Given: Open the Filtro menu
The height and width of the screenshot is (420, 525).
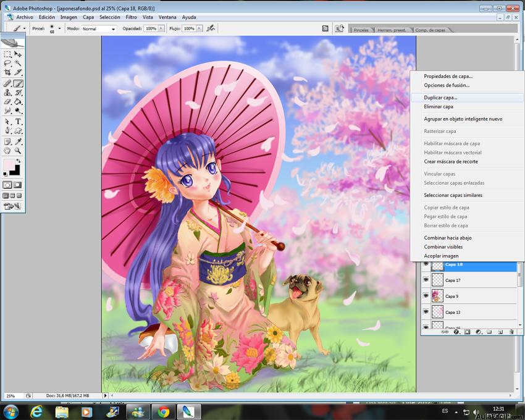Looking at the screenshot, I should point(131,17).
